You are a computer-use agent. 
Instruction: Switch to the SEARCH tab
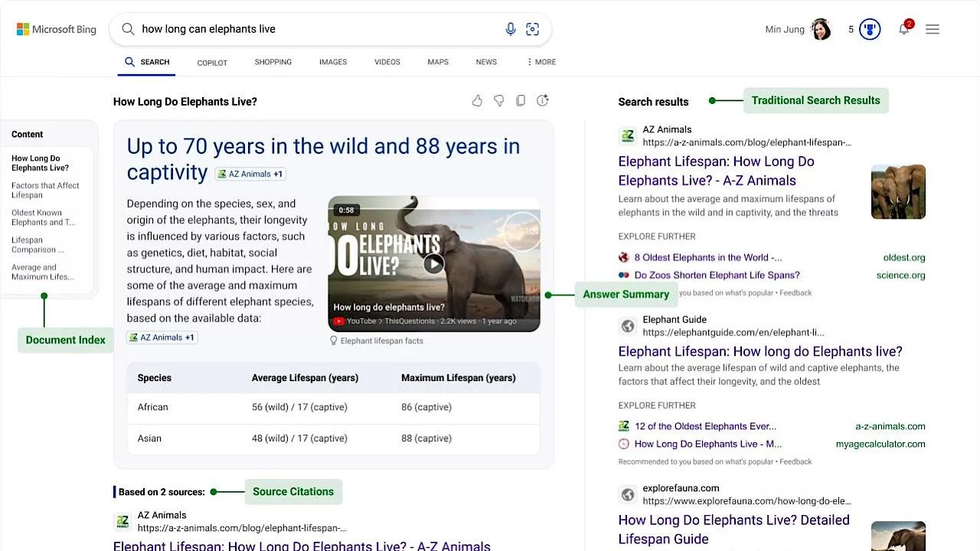tap(147, 62)
